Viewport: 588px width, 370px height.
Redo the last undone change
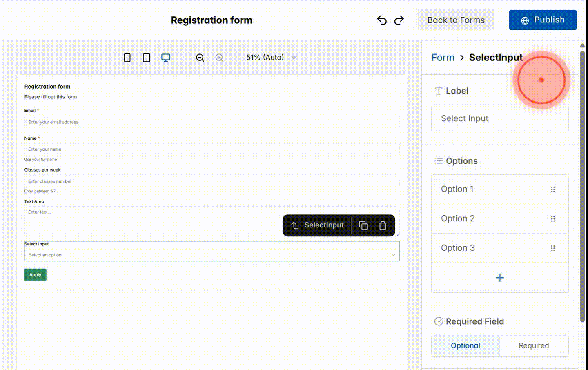click(399, 20)
